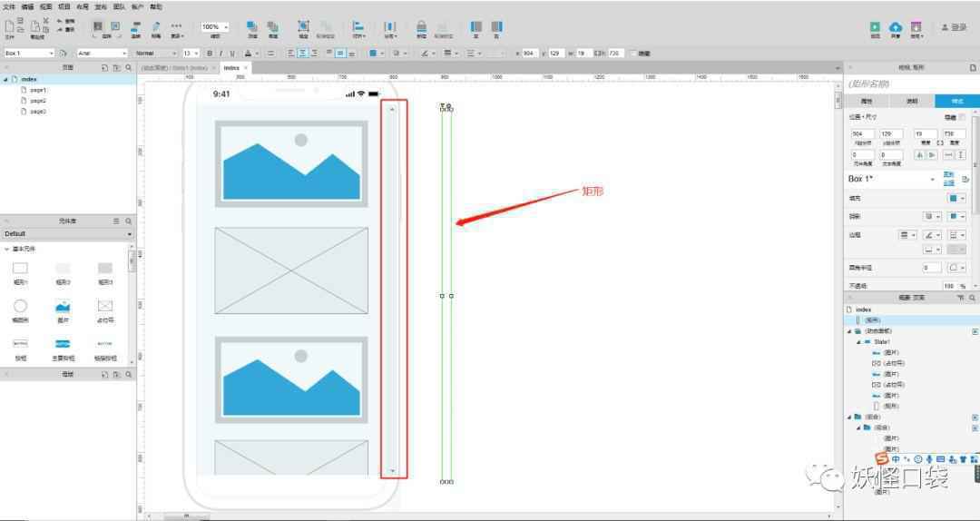Screen dimensions: 980x521
Task: Set vertical middle text alignment
Action: (340, 54)
